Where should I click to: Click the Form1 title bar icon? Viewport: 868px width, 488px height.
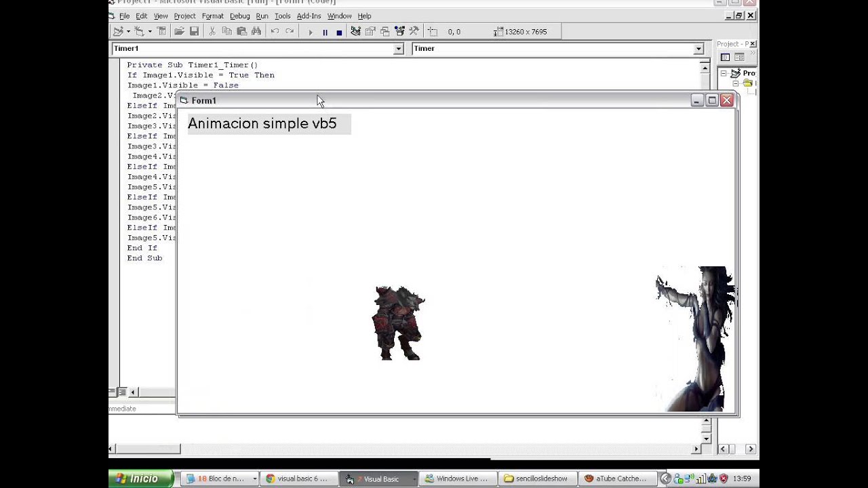pos(184,100)
